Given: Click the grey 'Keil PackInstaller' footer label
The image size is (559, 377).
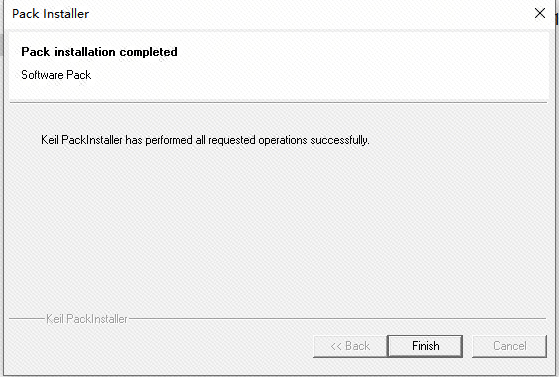Looking at the screenshot, I should (87, 319).
